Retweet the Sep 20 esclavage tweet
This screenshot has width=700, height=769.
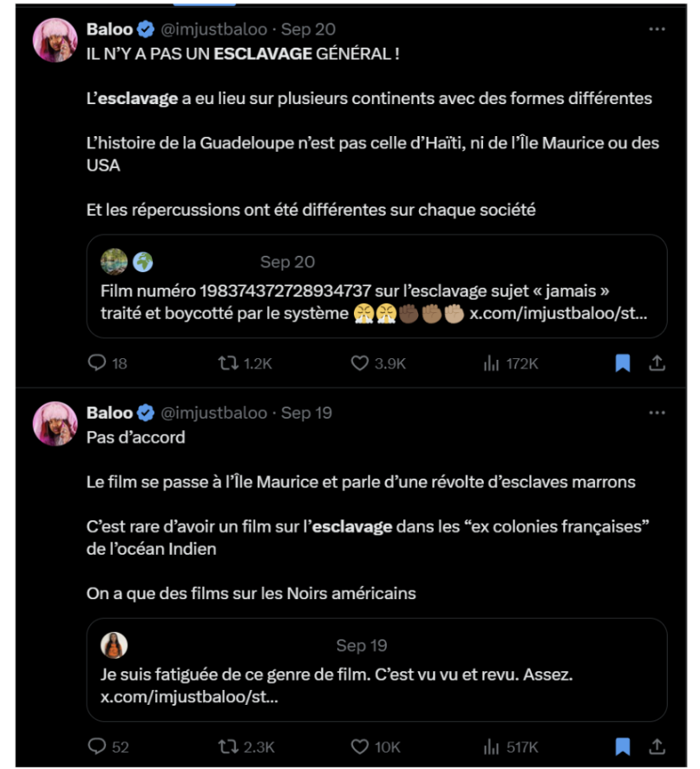pyautogui.click(x=229, y=363)
